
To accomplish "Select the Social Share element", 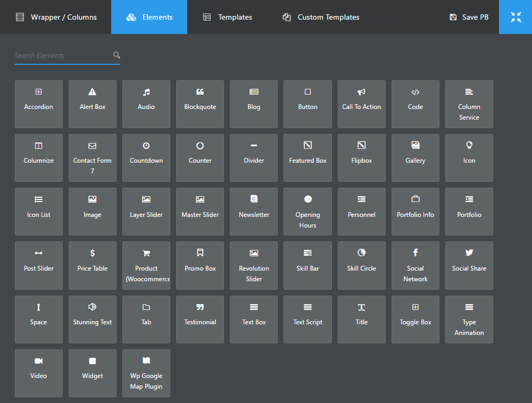I will pos(469,266).
